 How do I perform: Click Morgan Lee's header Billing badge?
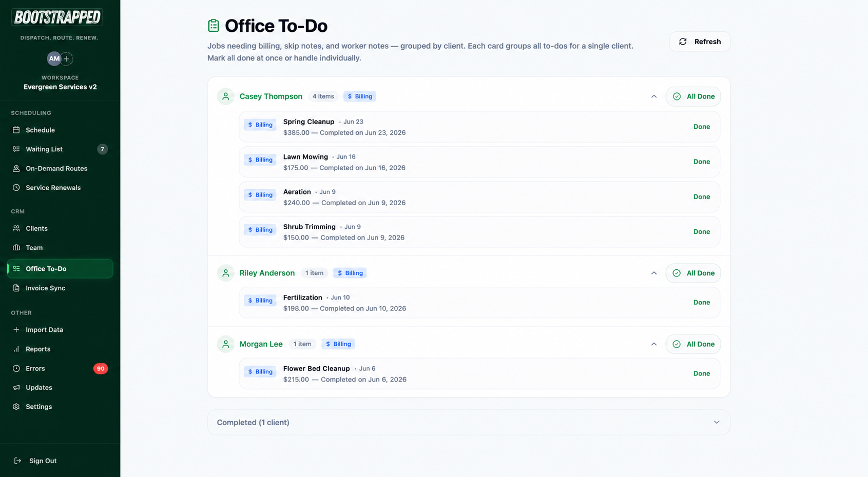click(x=338, y=344)
